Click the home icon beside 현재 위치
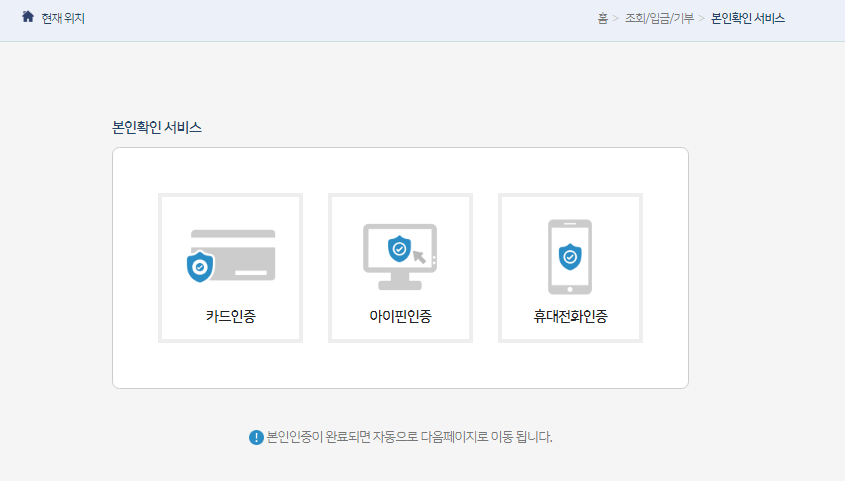Image resolution: width=845 pixels, height=481 pixels. coord(27,17)
